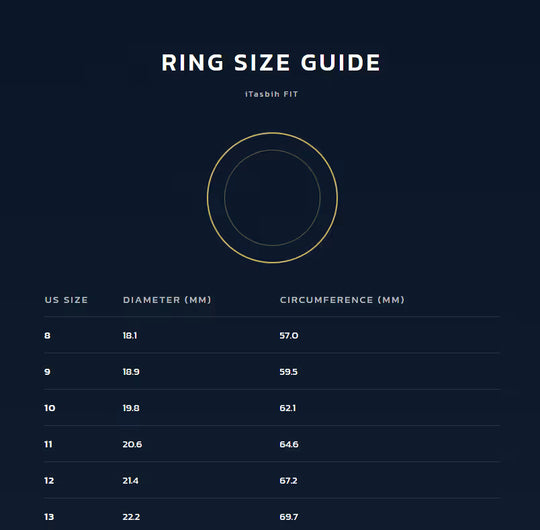The image size is (540, 530).
Task: Select the US size 11 row
Action: point(272,444)
